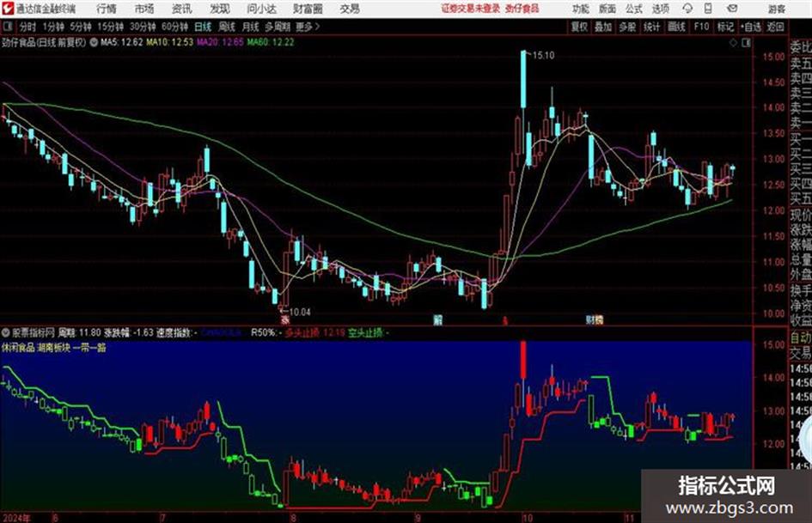Switch to 1分钟 period

(x=53, y=27)
